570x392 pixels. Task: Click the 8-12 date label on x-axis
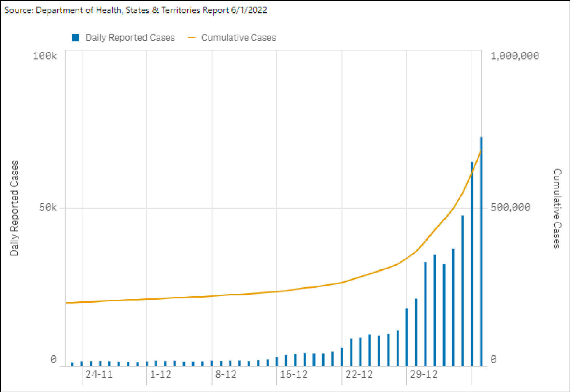coord(226,374)
